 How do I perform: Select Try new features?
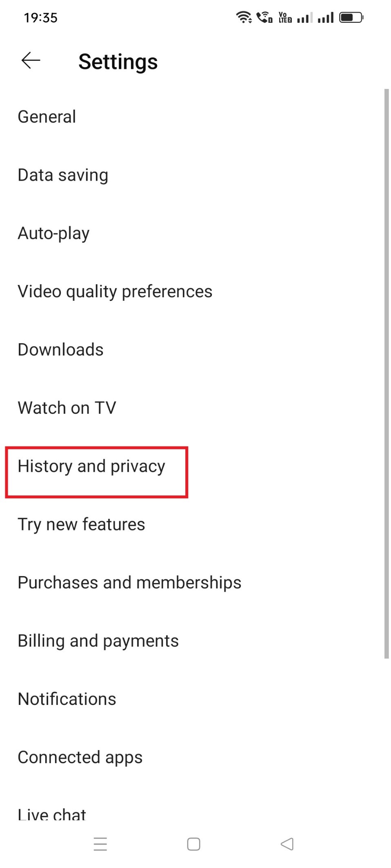(81, 524)
